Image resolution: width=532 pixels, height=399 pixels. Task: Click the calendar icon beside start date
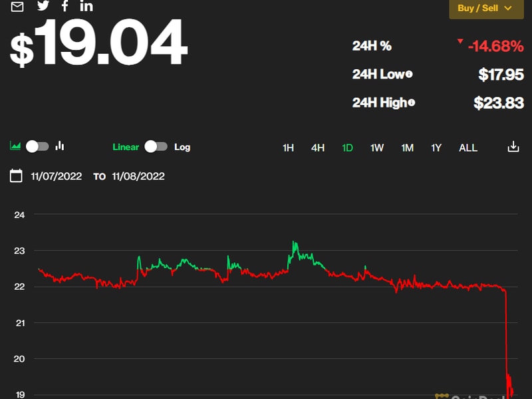(x=17, y=176)
